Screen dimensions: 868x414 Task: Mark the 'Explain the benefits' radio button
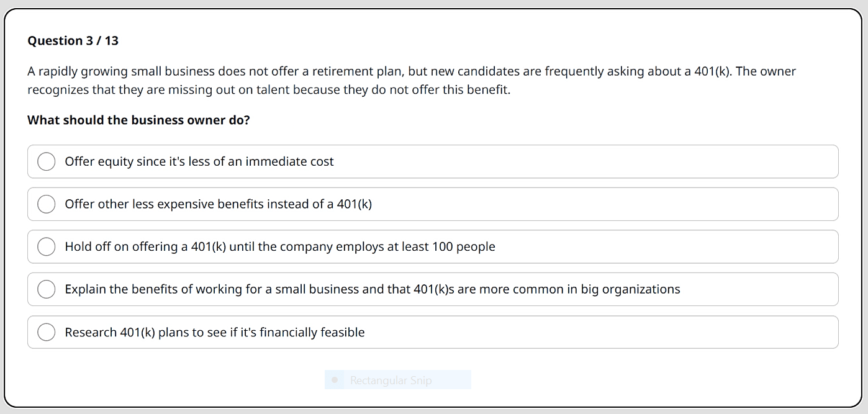(x=47, y=289)
